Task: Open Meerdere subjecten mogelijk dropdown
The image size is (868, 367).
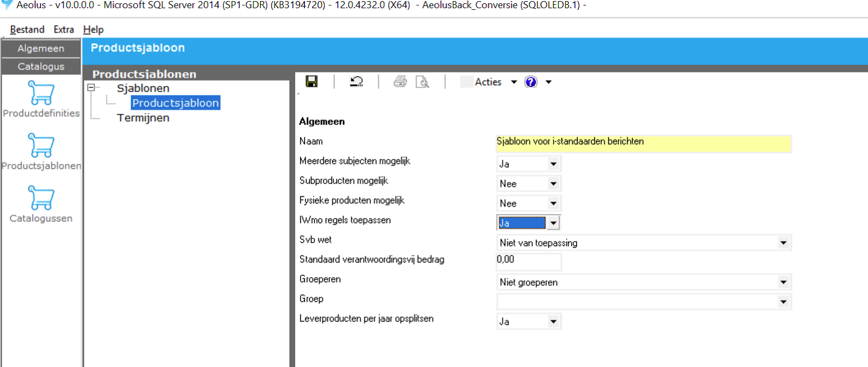Action: 553,164
